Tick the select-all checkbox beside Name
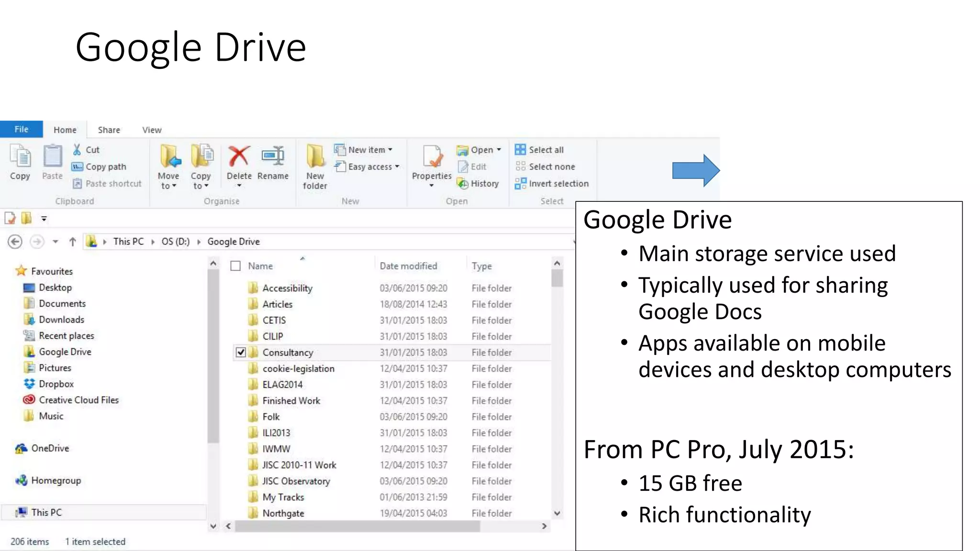 pyautogui.click(x=235, y=266)
